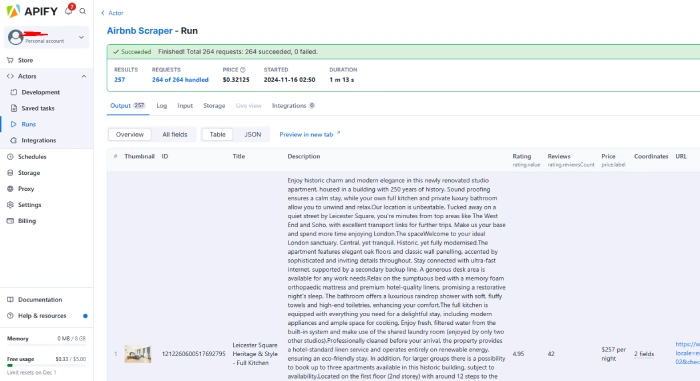This screenshot has width=700, height=381.
Task: Click the $257 per night price cell
Action: pos(613,354)
